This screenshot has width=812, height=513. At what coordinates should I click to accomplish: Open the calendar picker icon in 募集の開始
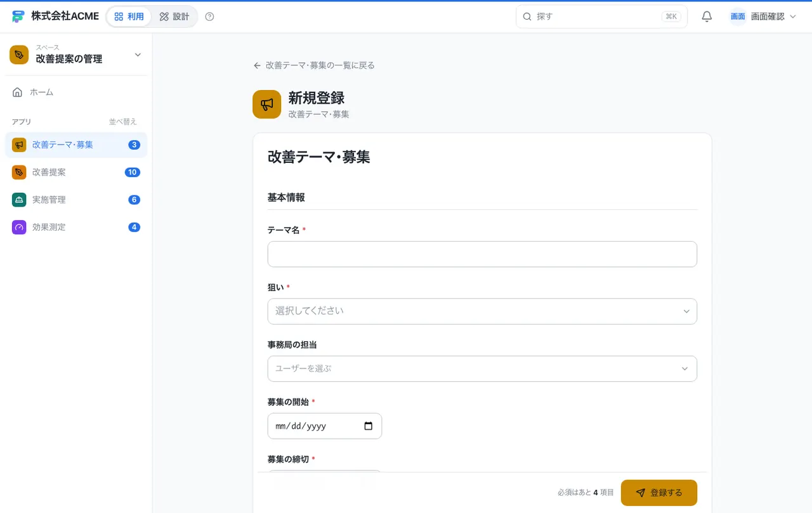point(368,426)
